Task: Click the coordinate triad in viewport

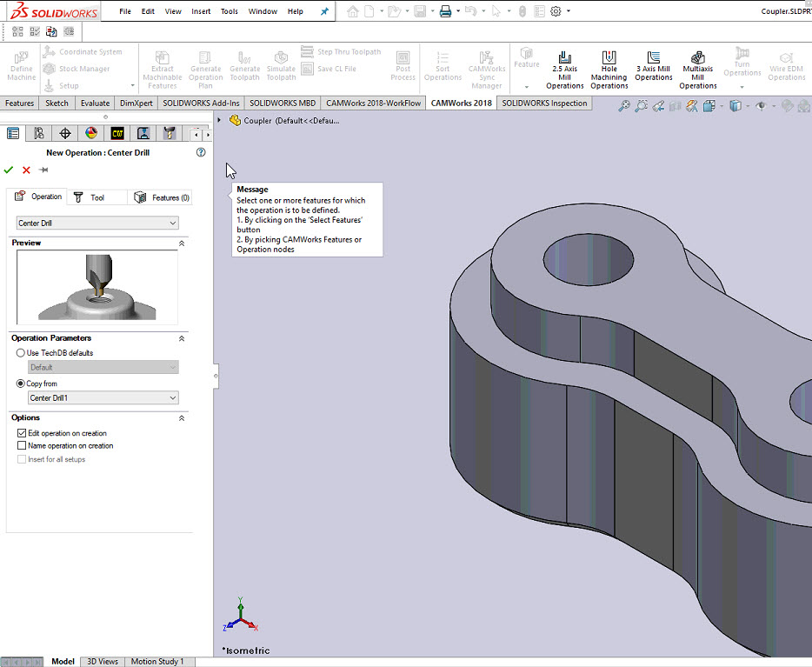Action: tap(240, 614)
